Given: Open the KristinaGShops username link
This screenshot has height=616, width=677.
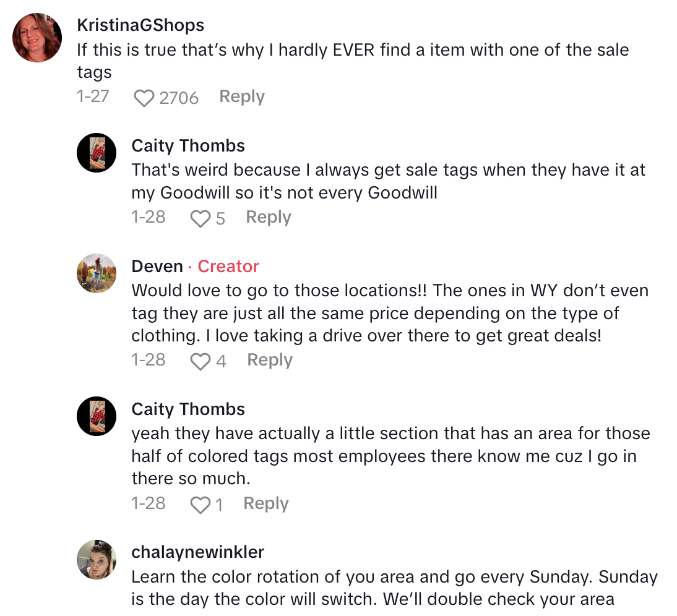Looking at the screenshot, I should pyautogui.click(x=140, y=25).
